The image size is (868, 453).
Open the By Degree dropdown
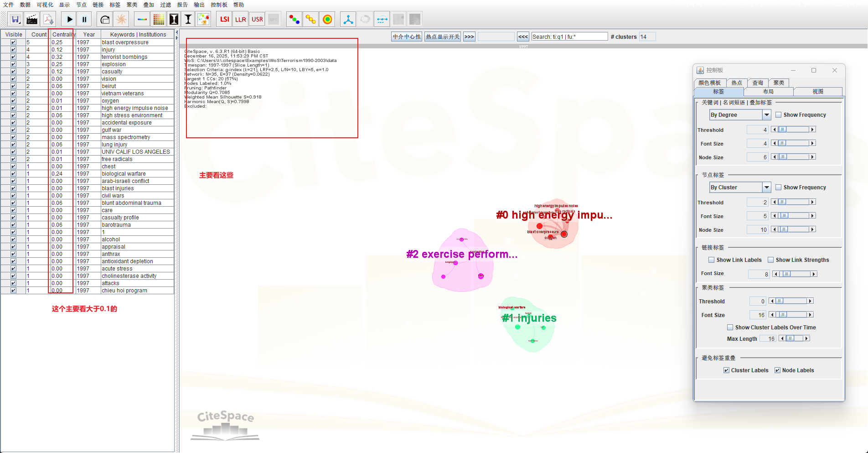pyautogui.click(x=766, y=115)
